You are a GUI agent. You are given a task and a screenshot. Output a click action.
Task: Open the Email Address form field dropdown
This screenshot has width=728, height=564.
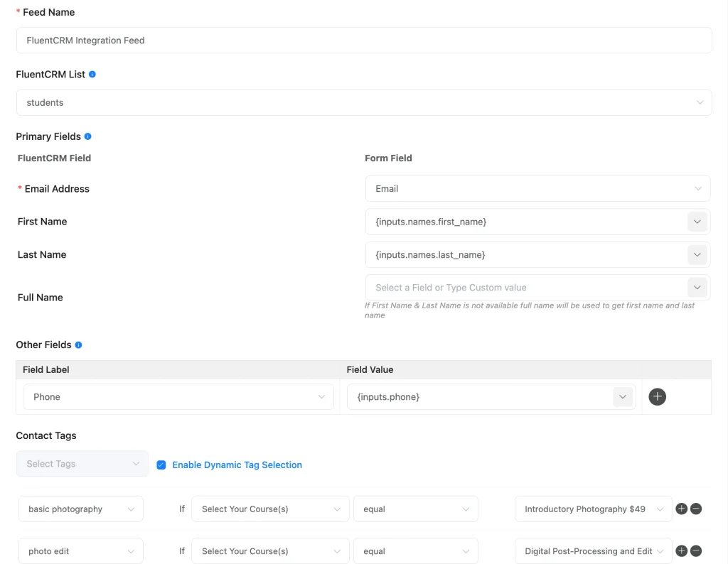pos(537,188)
